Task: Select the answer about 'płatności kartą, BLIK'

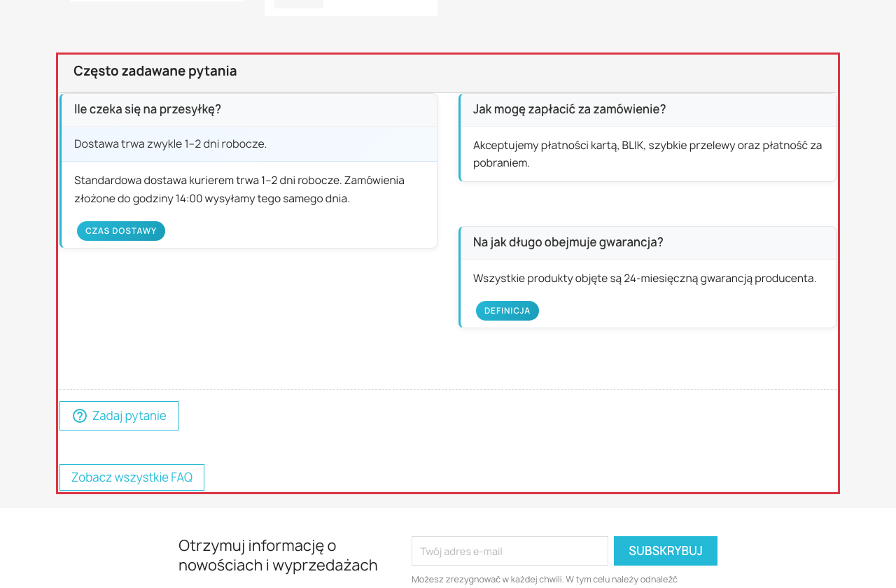Action: click(647, 154)
